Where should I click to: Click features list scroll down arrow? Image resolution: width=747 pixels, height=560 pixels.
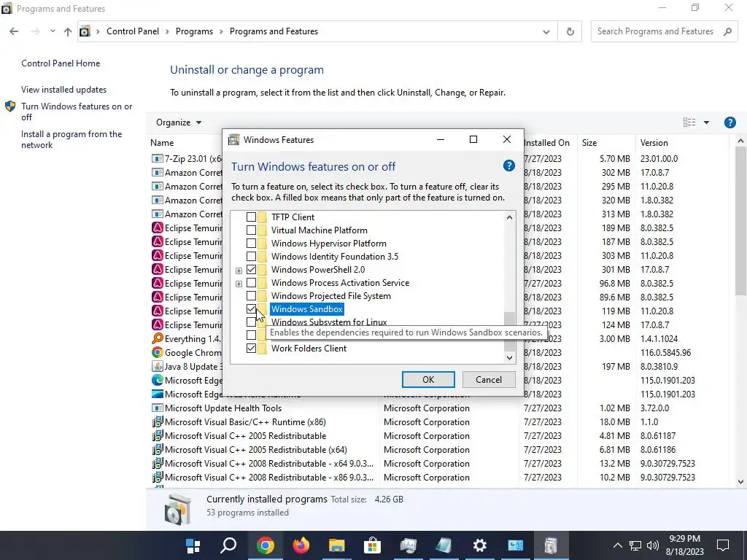[x=509, y=357]
